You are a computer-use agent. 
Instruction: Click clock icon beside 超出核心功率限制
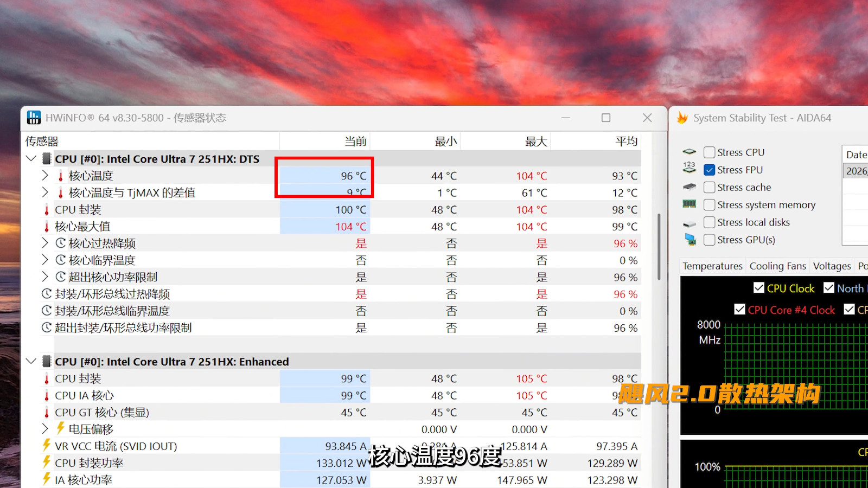click(x=61, y=277)
